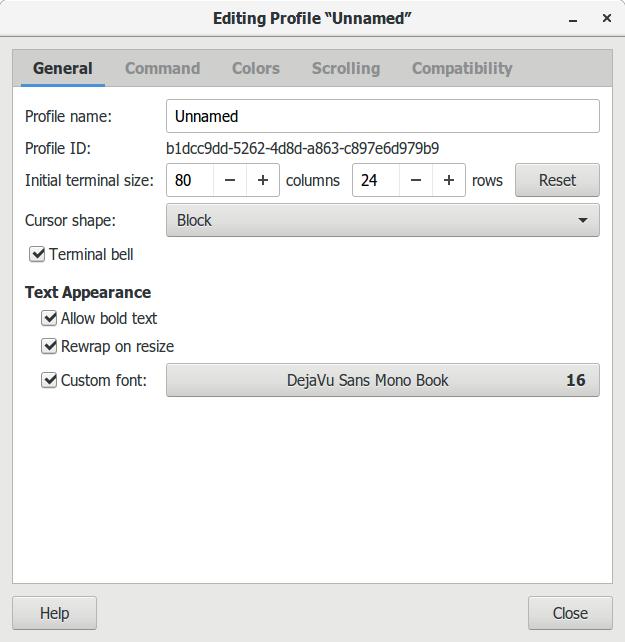Screen dimensions: 625x642
Task: Switch to the Command tab
Action: tap(162, 68)
